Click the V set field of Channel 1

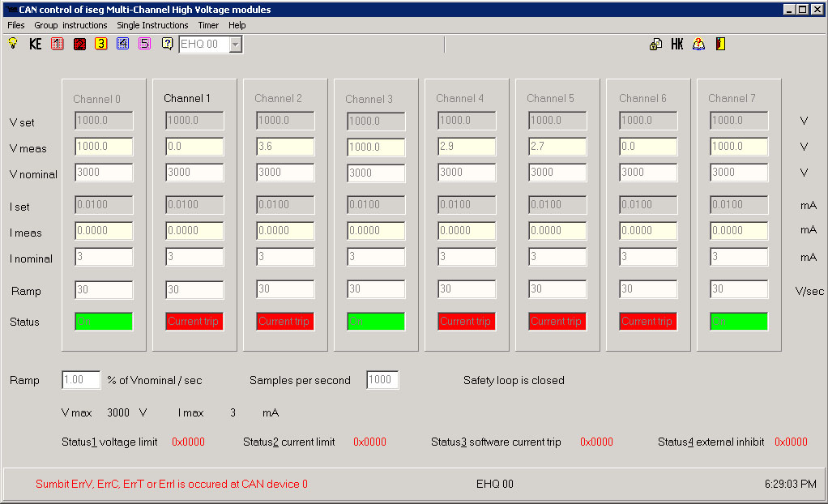click(195, 121)
